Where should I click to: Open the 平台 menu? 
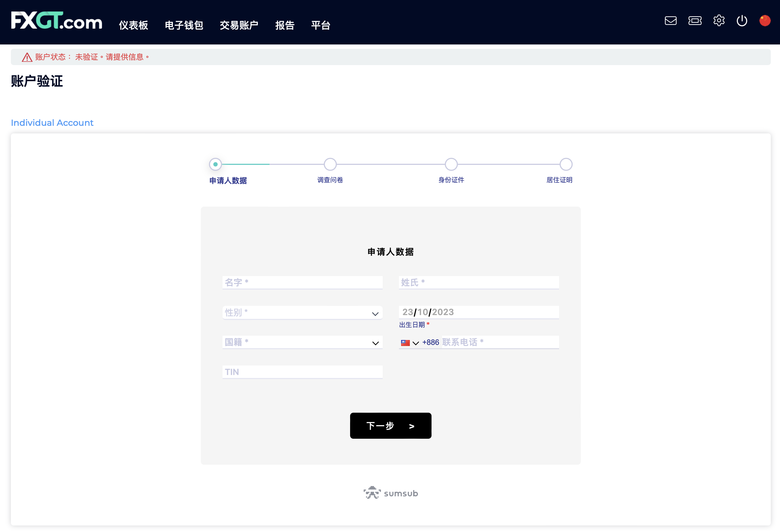pos(321,25)
